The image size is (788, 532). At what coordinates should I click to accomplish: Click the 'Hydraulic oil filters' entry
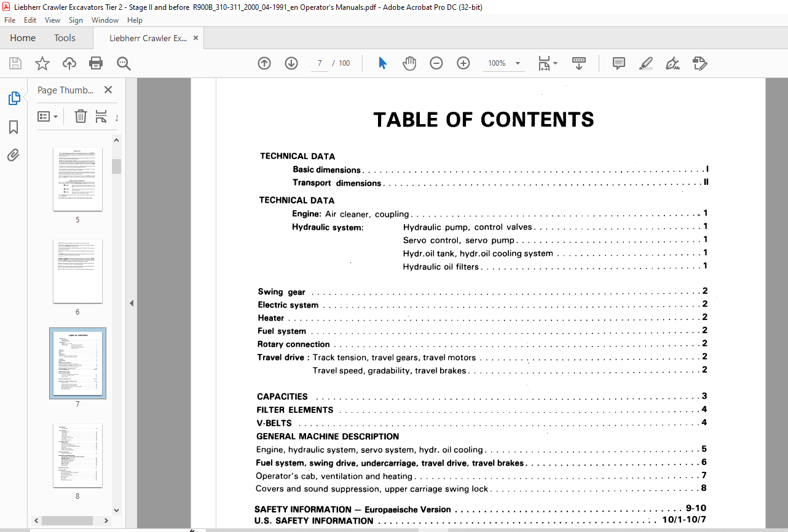441,267
